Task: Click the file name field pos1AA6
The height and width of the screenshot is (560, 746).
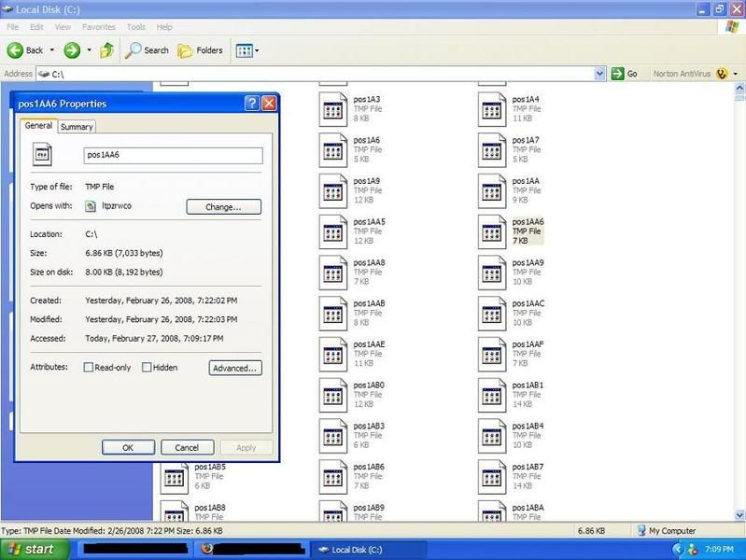Action: click(x=173, y=156)
